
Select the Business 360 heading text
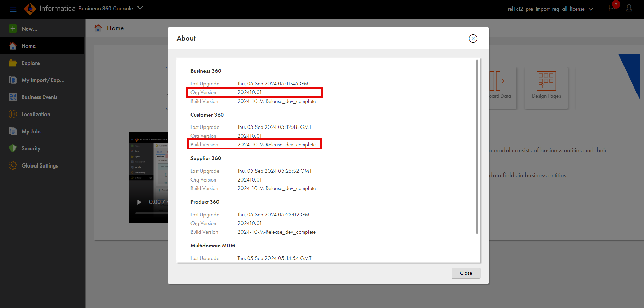[206, 71]
